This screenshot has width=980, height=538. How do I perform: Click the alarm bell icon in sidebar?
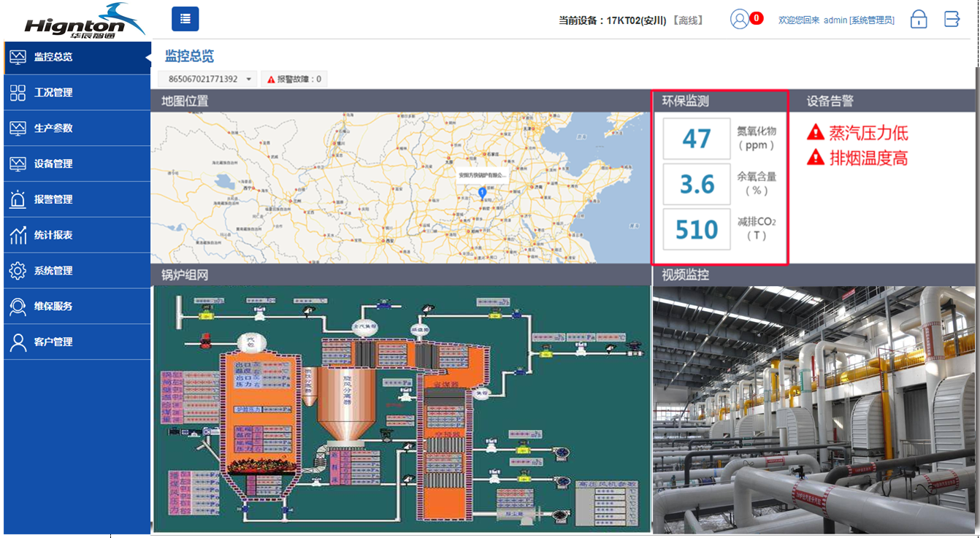tap(18, 199)
